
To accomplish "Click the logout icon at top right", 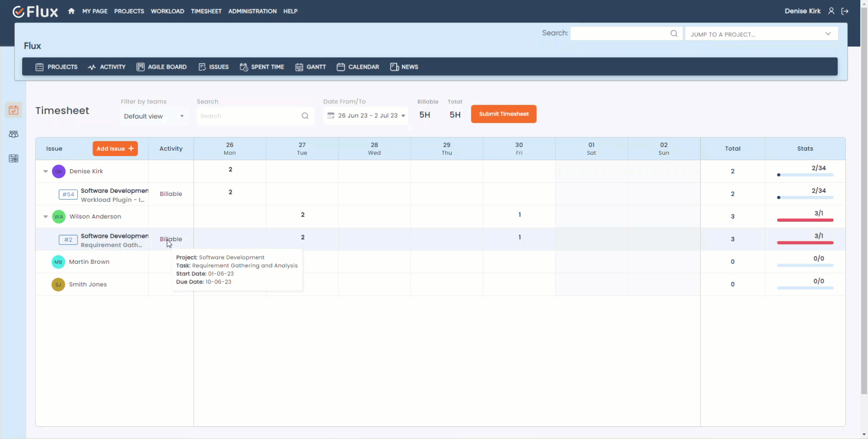I will pos(845,11).
